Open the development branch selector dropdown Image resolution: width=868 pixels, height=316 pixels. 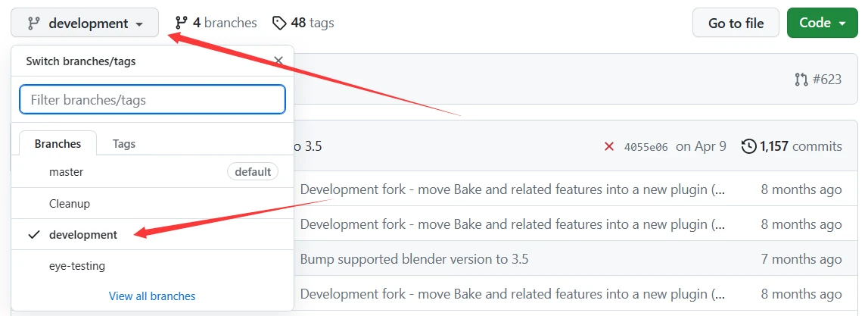tap(85, 23)
